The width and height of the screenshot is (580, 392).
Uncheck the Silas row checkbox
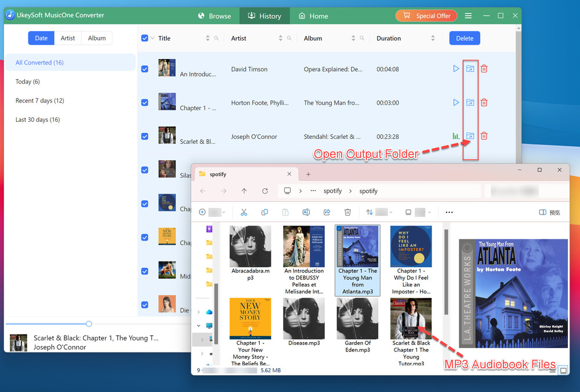[144, 170]
